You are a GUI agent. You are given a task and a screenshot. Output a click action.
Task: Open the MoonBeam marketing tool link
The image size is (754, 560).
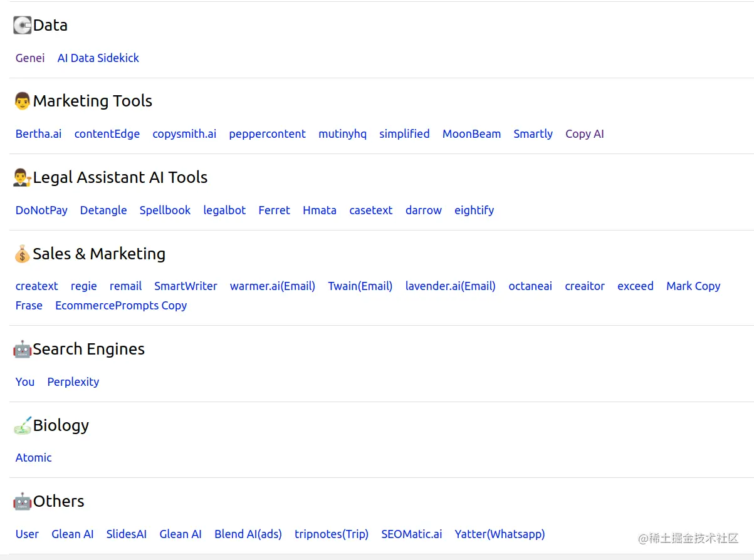pyautogui.click(x=471, y=134)
